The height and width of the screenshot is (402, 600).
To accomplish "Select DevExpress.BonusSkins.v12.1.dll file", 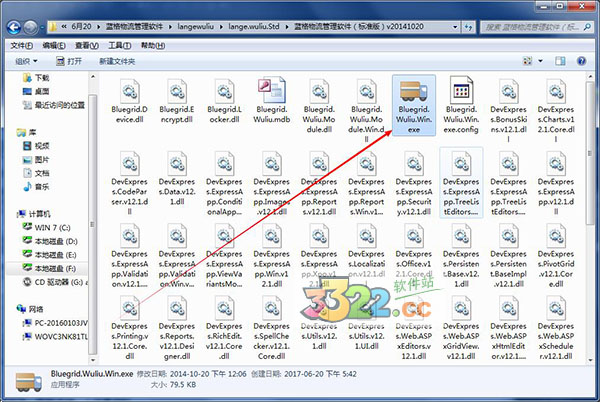I will coord(508,110).
